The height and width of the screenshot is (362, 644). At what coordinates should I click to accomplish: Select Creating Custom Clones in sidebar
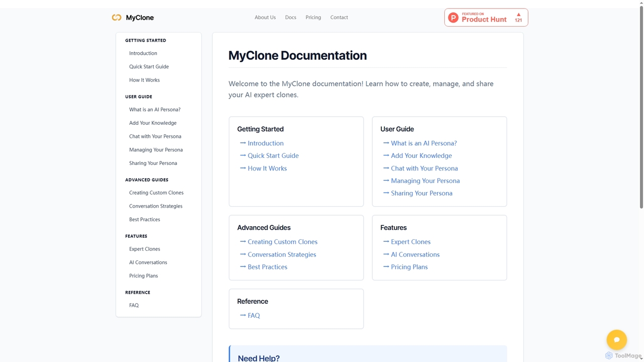coord(156,193)
